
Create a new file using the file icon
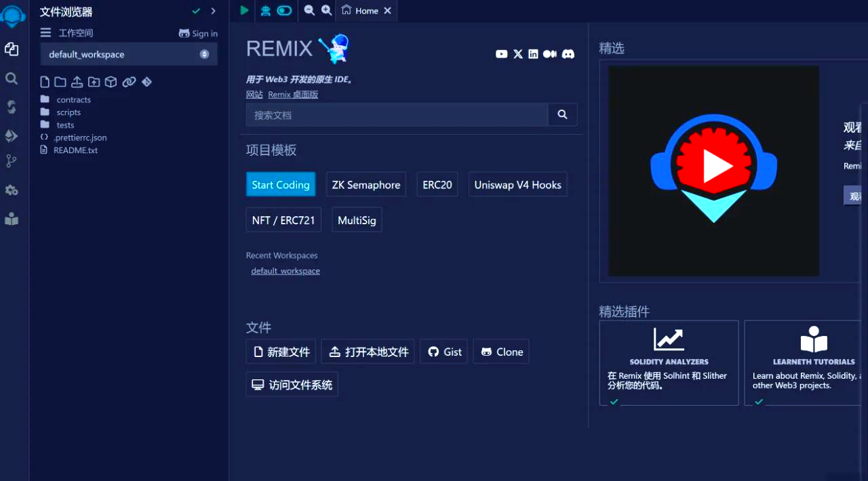(44, 81)
